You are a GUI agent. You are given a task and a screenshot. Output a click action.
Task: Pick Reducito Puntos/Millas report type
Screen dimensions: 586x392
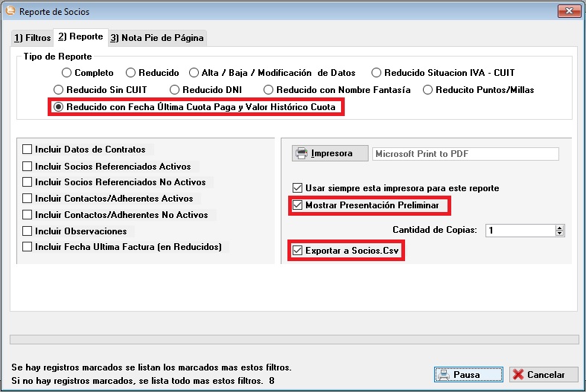point(428,90)
